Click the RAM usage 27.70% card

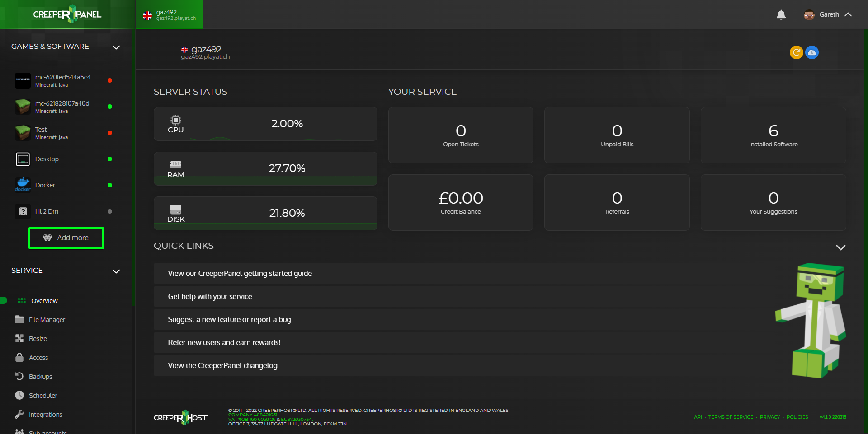coord(265,168)
